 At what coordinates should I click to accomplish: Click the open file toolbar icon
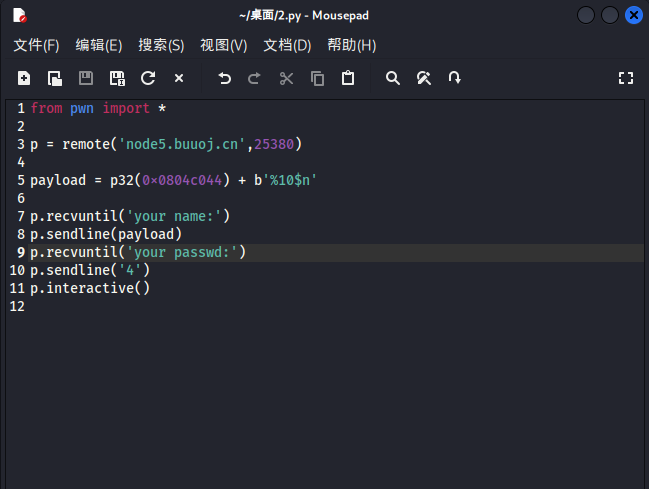[55, 78]
